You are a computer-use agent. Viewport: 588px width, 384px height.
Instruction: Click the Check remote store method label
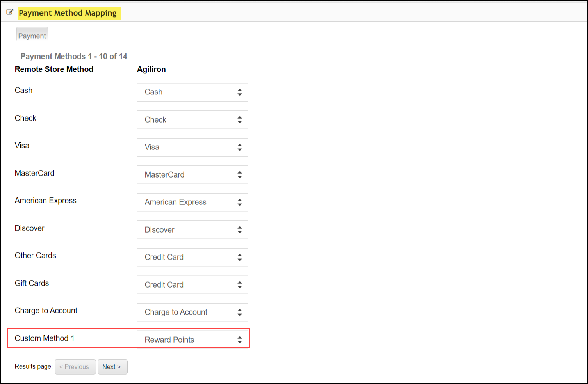point(25,118)
